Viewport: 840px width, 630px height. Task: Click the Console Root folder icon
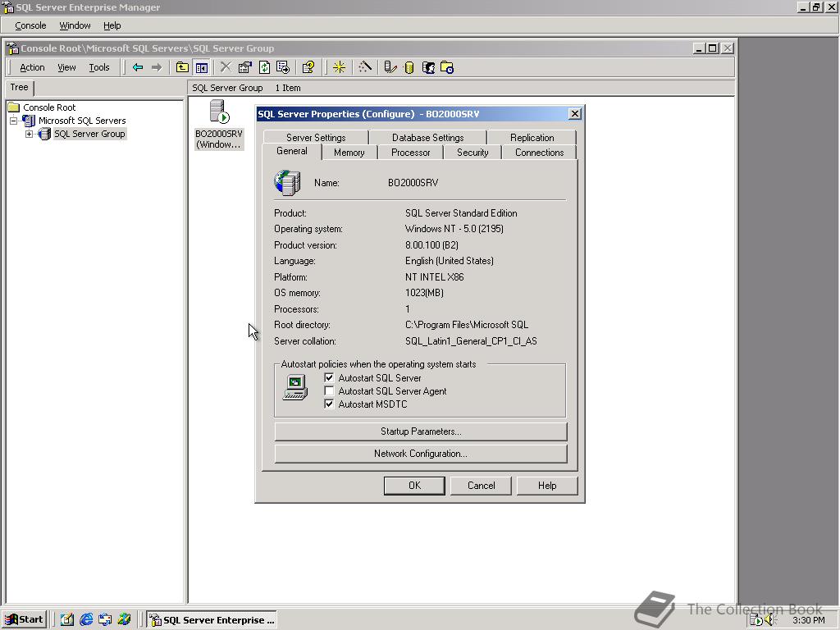pos(14,107)
